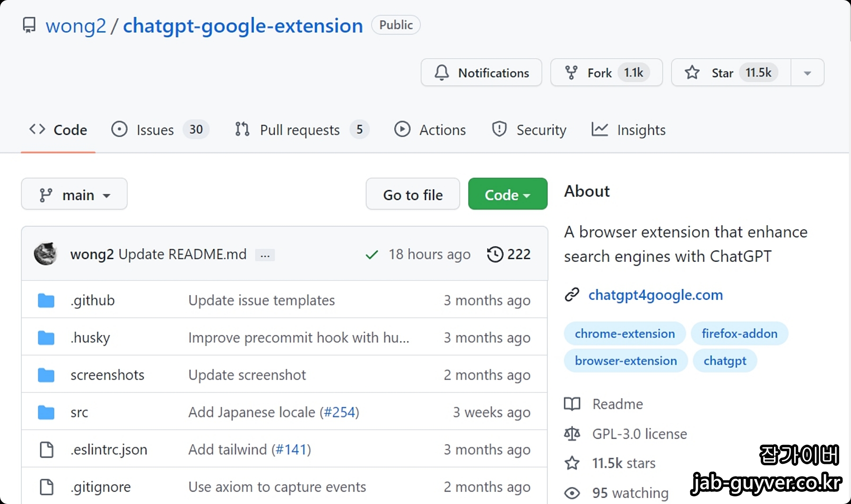Open the Improve precommit hook commit message
Screen dimensions: 851x504
click(299, 338)
